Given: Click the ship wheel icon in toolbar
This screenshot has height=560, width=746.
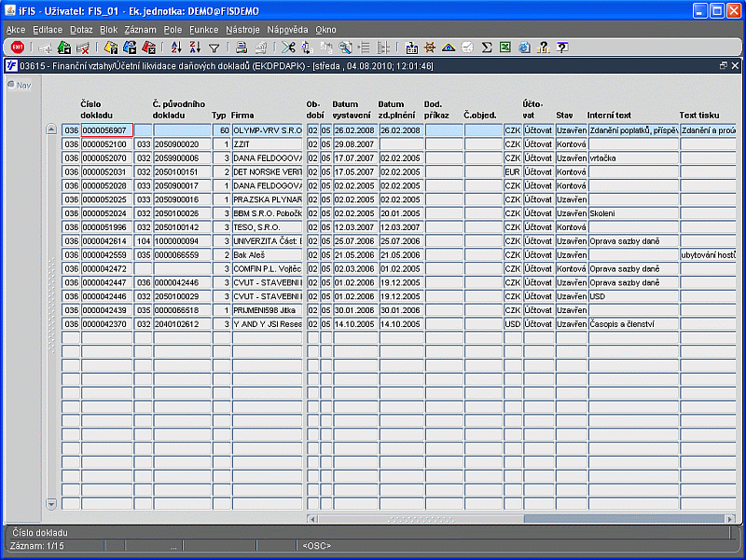Looking at the screenshot, I should click(x=430, y=48).
